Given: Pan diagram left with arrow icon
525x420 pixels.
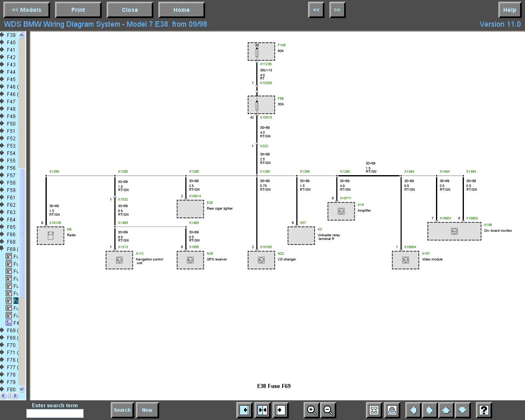Looking at the screenshot, I should (413, 410).
